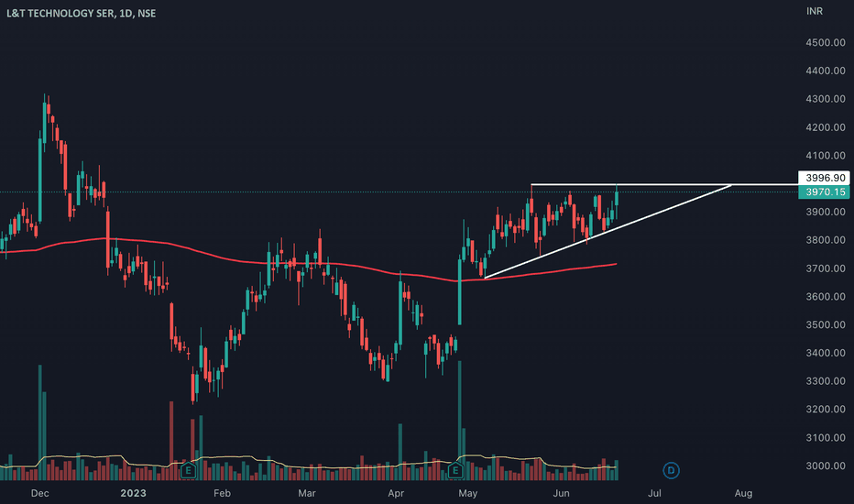Click the Feb label on time axis
Image resolution: width=854 pixels, height=504 pixels.
click(223, 493)
